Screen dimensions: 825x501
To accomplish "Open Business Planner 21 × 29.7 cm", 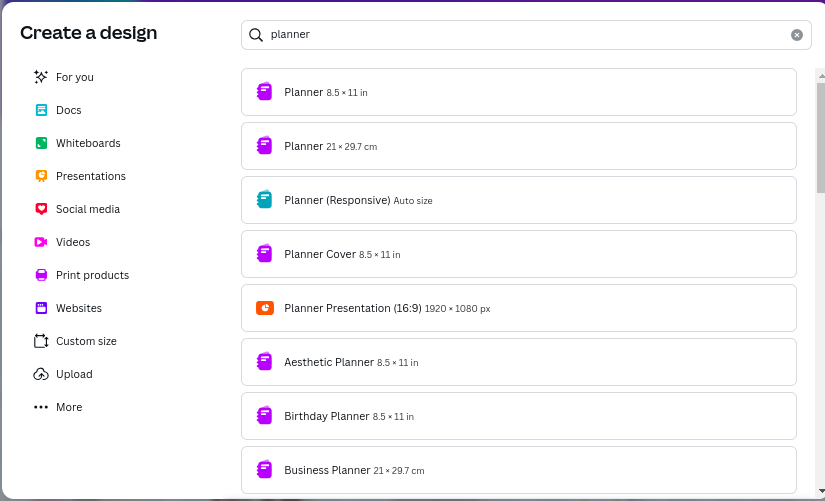I will (x=519, y=470).
